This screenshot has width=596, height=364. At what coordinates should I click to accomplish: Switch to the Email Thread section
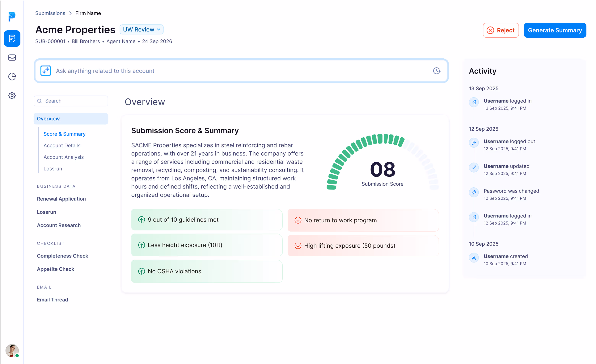pyautogui.click(x=52, y=300)
